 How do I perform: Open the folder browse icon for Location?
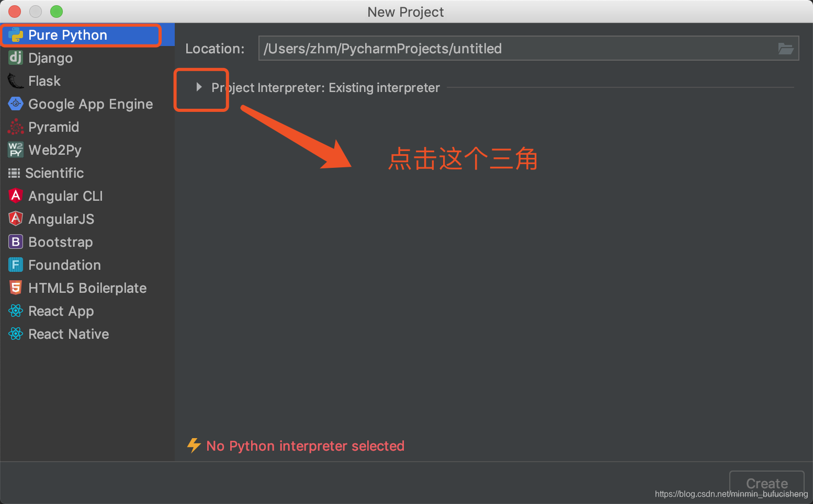click(x=786, y=49)
